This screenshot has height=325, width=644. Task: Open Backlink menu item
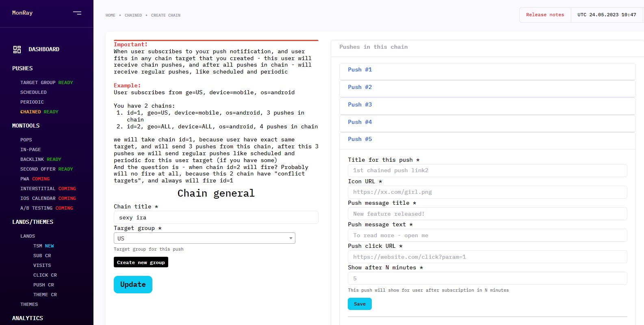pyautogui.click(x=41, y=159)
